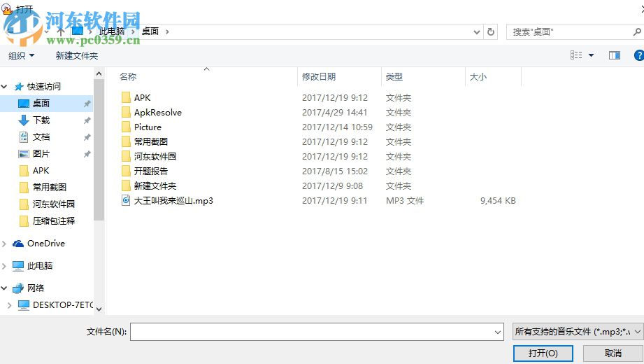Open the music file type filter dropdown

click(x=638, y=332)
